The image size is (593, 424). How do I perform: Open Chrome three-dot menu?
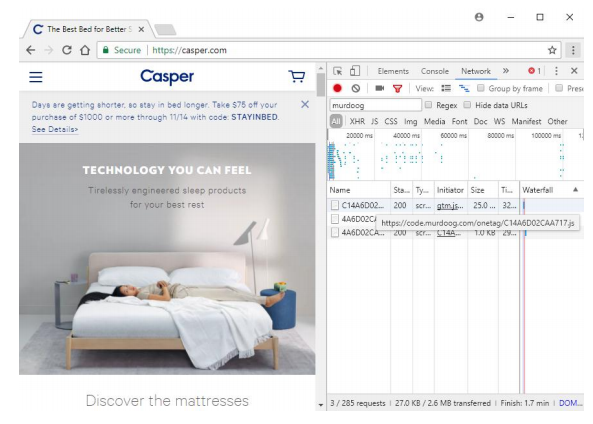tap(573, 50)
